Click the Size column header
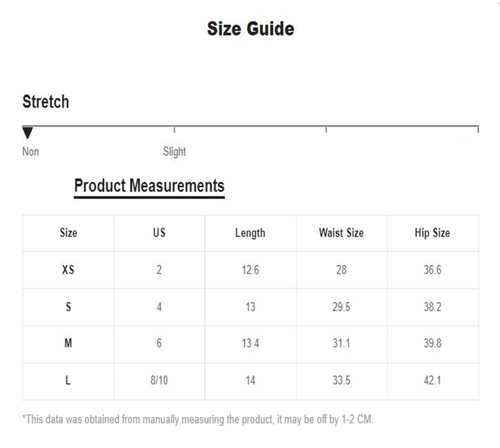Image resolution: width=500 pixels, height=448 pixels. click(68, 233)
